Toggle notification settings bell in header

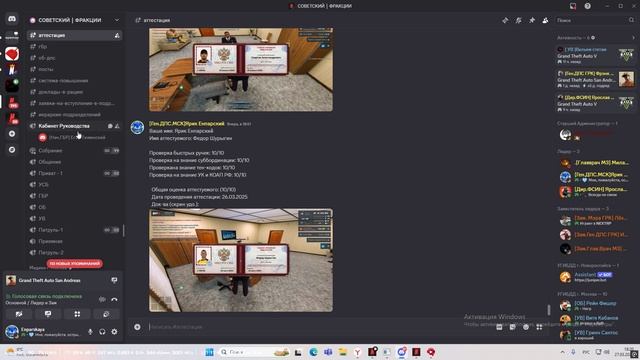point(518,20)
